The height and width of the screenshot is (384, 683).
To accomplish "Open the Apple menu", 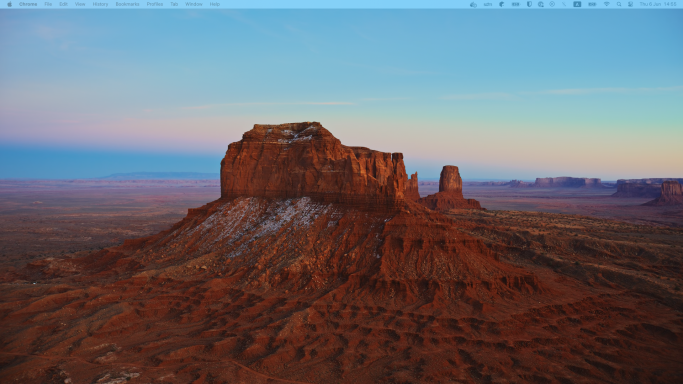I will click(x=10, y=4).
